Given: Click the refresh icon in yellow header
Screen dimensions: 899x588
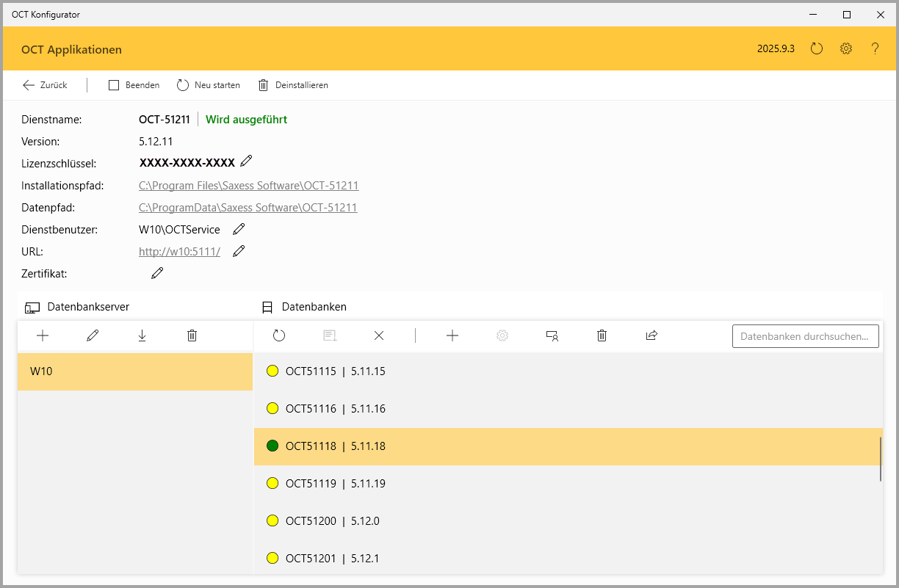Looking at the screenshot, I should [817, 49].
